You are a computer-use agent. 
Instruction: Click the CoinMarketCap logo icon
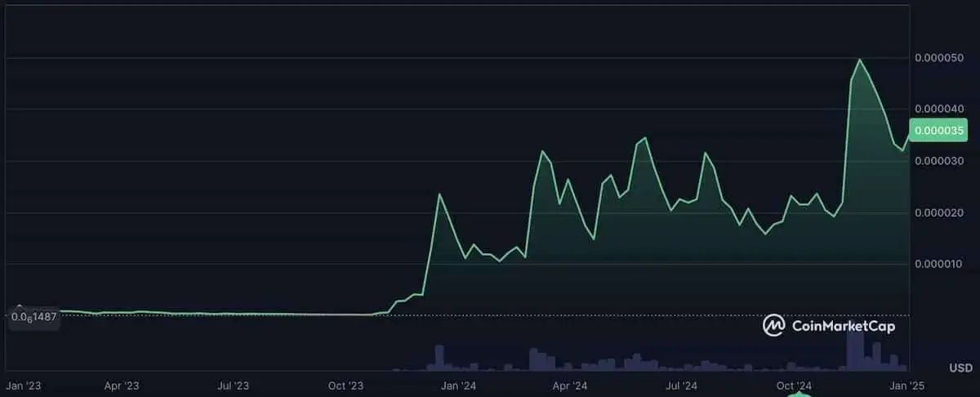tap(773, 325)
